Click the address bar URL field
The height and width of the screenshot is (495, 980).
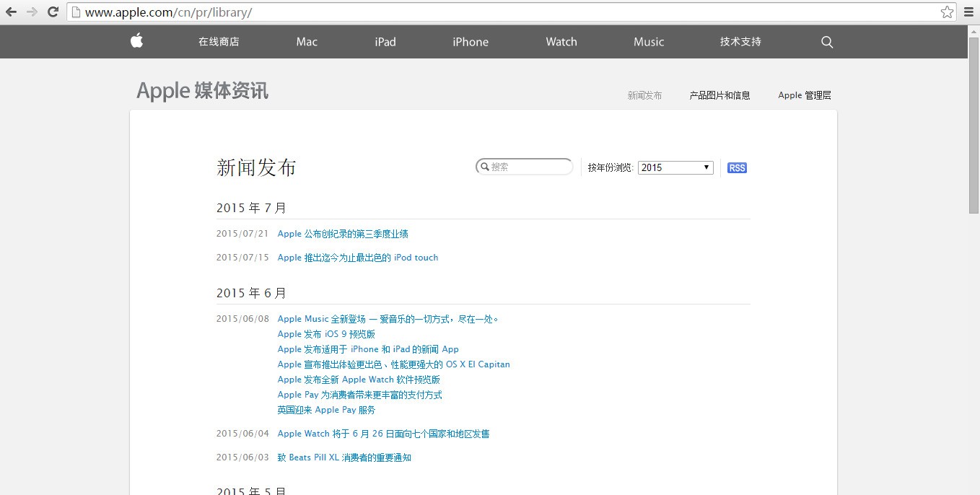coord(505,12)
